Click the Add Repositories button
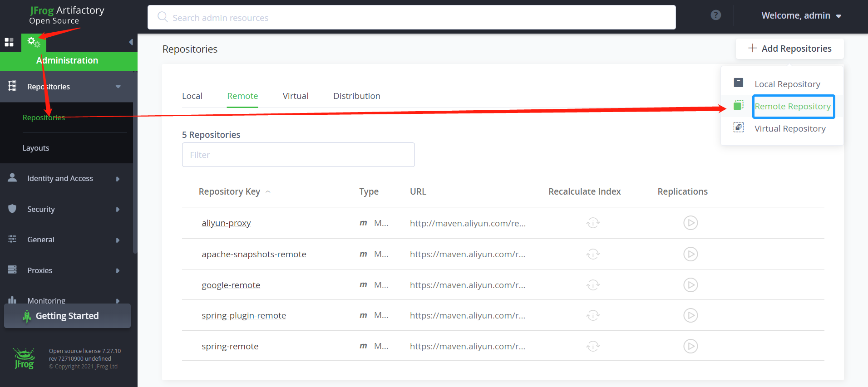This screenshot has height=387, width=868. point(789,49)
